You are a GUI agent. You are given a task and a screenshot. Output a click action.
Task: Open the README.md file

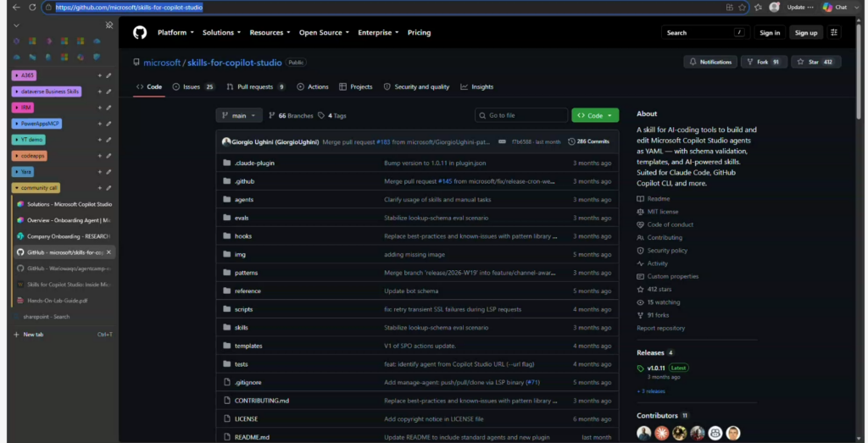pos(252,437)
